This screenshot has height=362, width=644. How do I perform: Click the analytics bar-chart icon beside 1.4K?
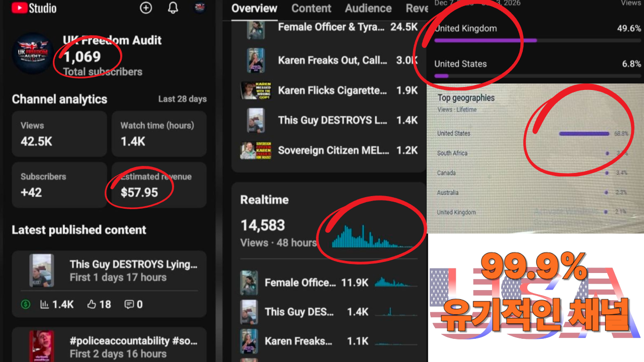coord(44,304)
